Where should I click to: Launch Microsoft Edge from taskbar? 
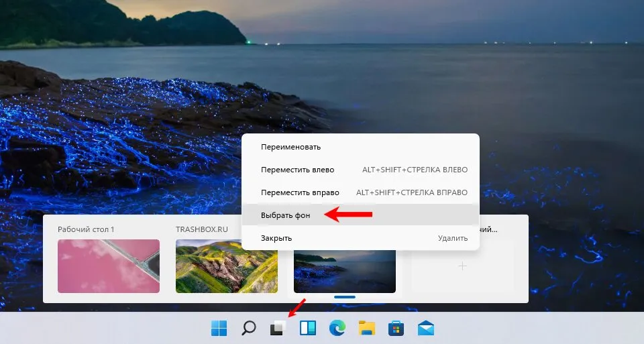tap(337, 328)
